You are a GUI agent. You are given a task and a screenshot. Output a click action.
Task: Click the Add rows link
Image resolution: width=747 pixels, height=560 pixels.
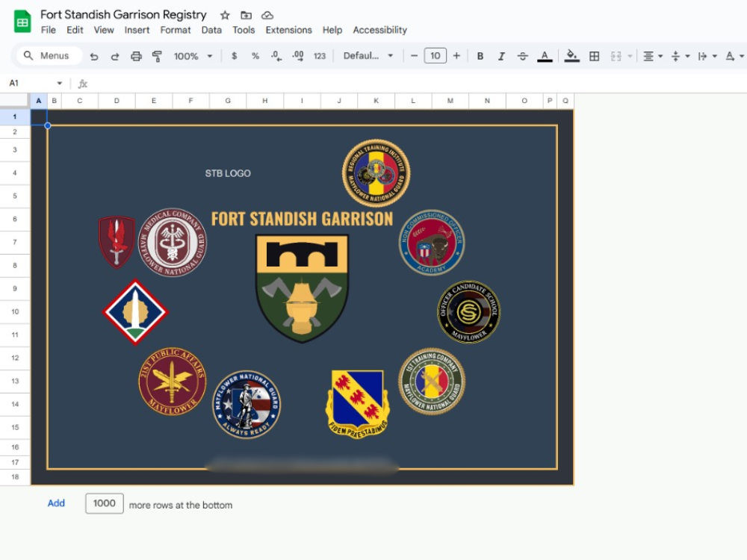point(56,503)
